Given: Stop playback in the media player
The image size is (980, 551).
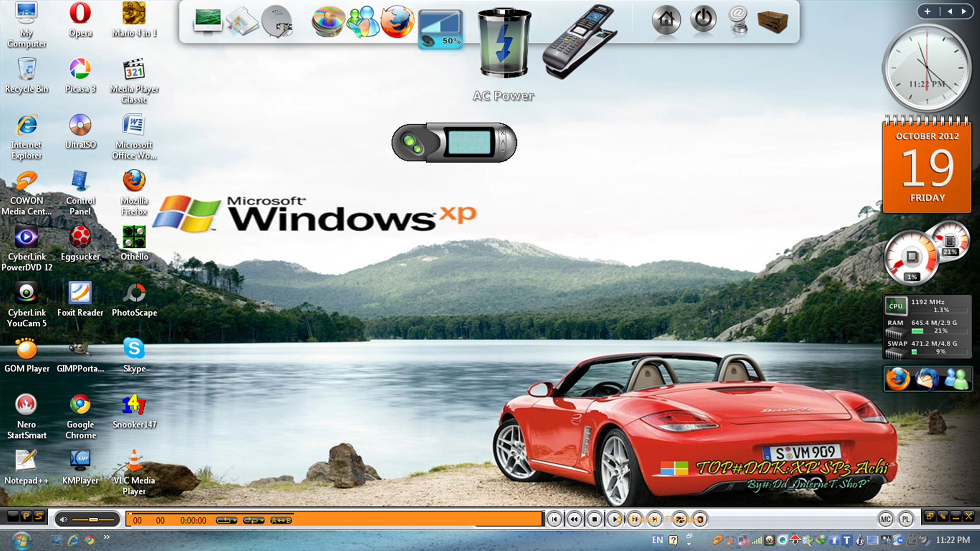Looking at the screenshot, I should tap(594, 519).
